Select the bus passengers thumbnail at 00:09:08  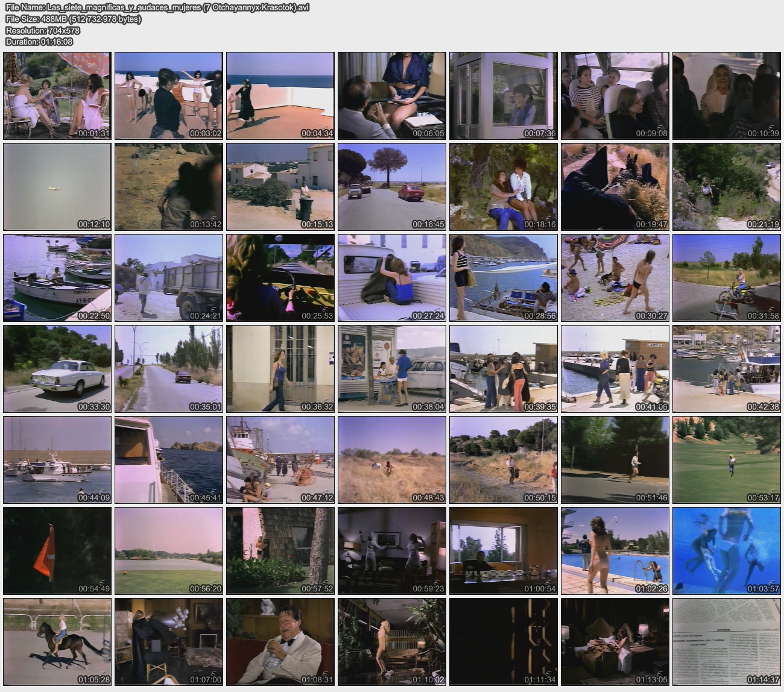pyautogui.click(x=615, y=96)
